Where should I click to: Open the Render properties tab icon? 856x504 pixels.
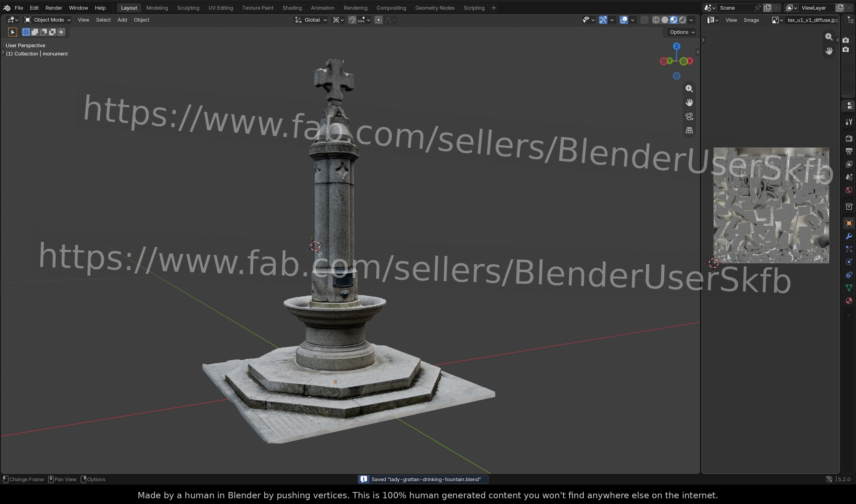click(849, 138)
